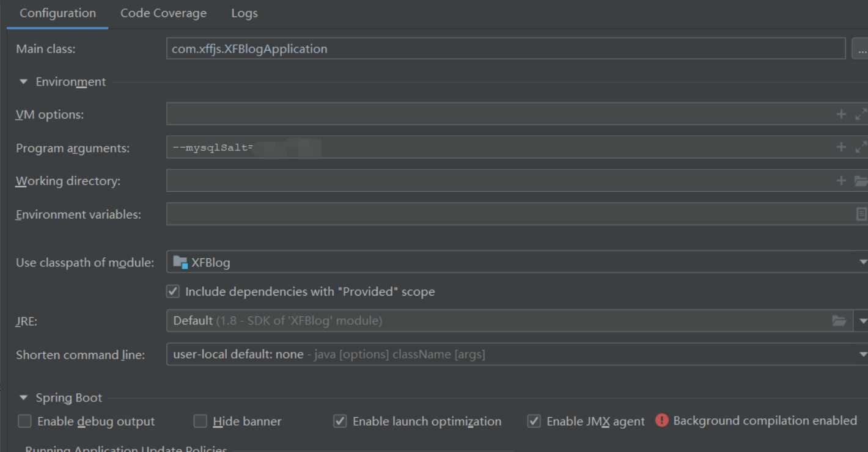868x452 pixels.
Task: Collapse the Spring Boot section
Action: coord(24,398)
